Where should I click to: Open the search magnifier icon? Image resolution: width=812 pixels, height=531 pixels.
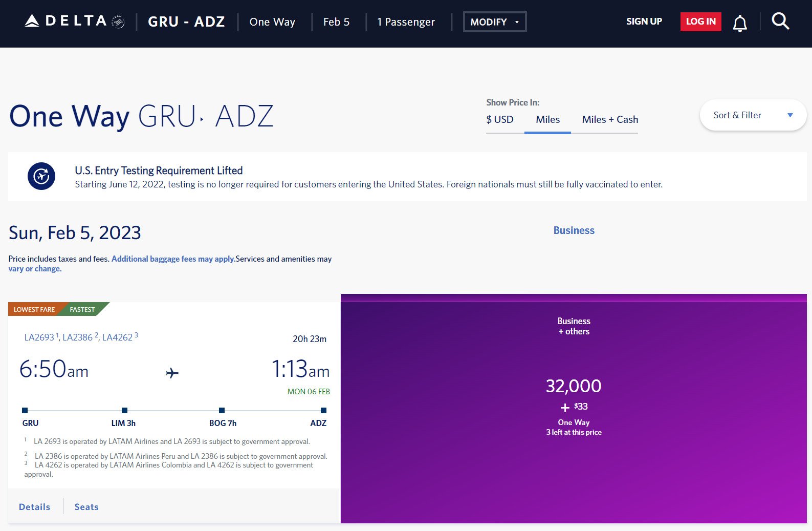pos(780,22)
